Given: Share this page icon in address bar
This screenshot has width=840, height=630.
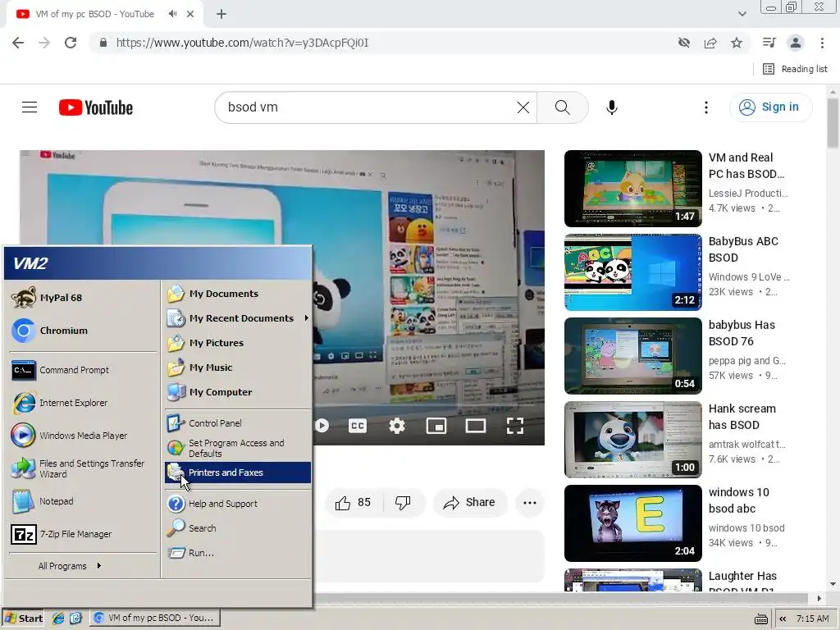Looking at the screenshot, I should (x=710, y=43).
